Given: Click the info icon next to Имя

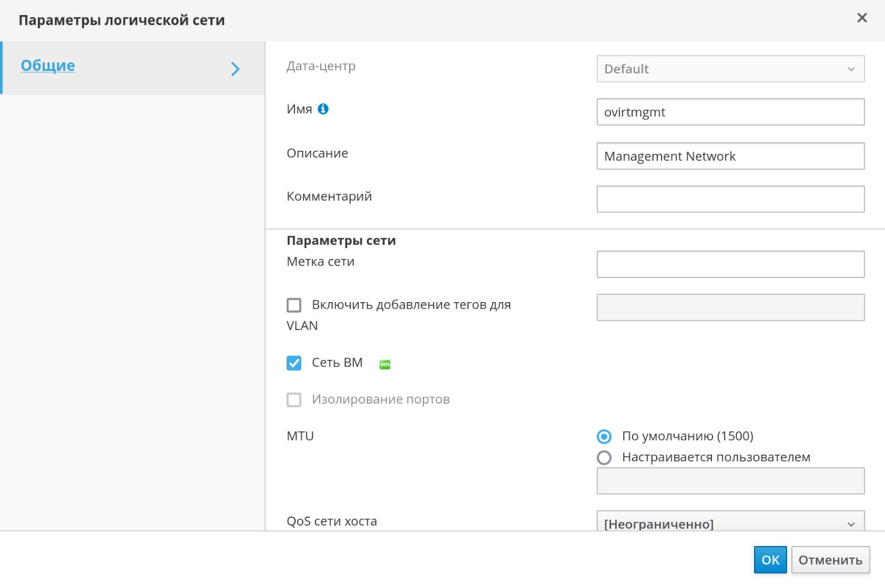Looking at the screenshot, I should 323,109.
